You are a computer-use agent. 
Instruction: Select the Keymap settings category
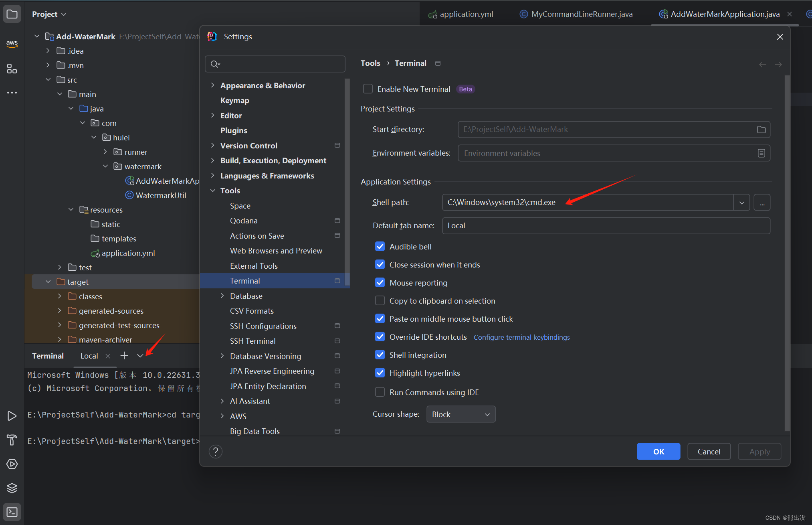click(235, 101)
